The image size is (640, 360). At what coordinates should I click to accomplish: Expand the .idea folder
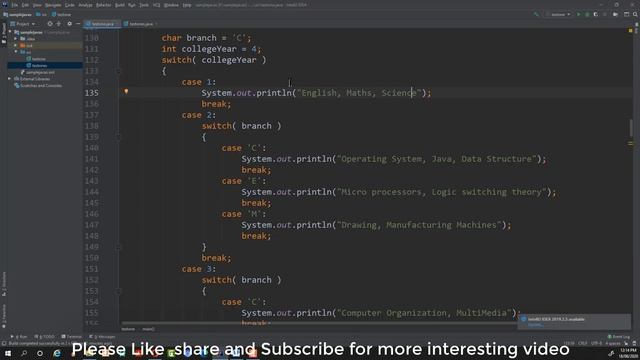tap(16, 39)
